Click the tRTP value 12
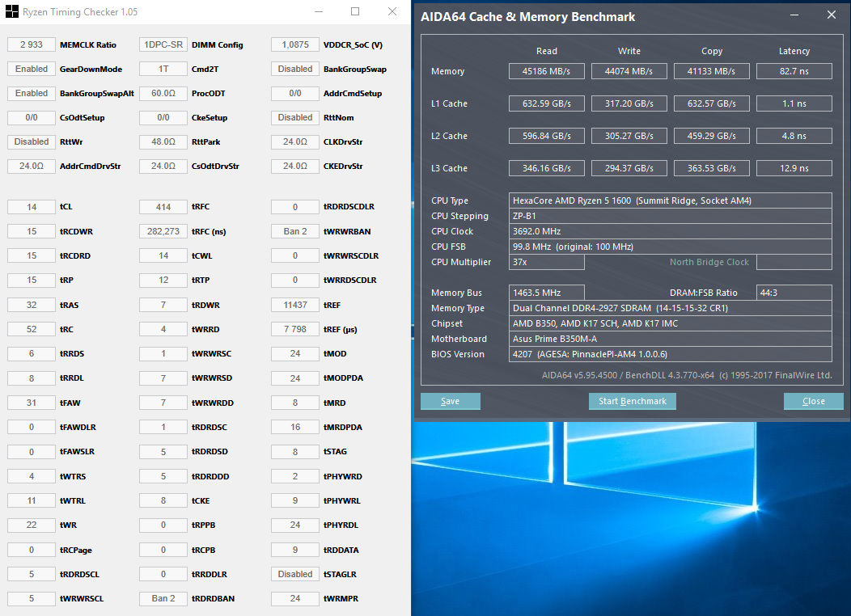The width and height of the screenshot is (851, 616). pyautogui.click(x=163, y=280)
